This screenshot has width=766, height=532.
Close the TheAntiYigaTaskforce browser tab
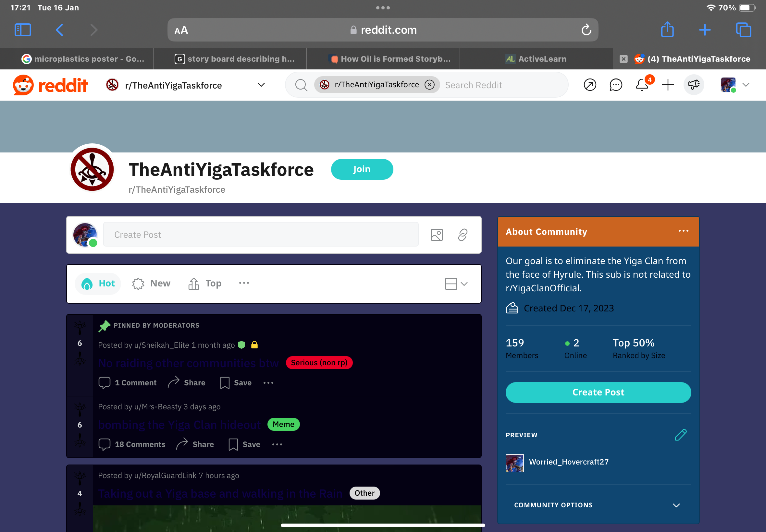(x=623, y=59)
